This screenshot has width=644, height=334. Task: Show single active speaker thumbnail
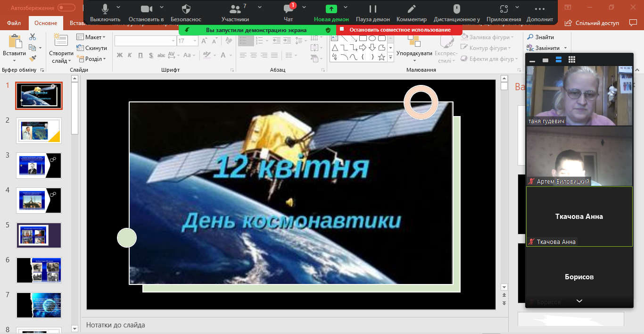545,60
